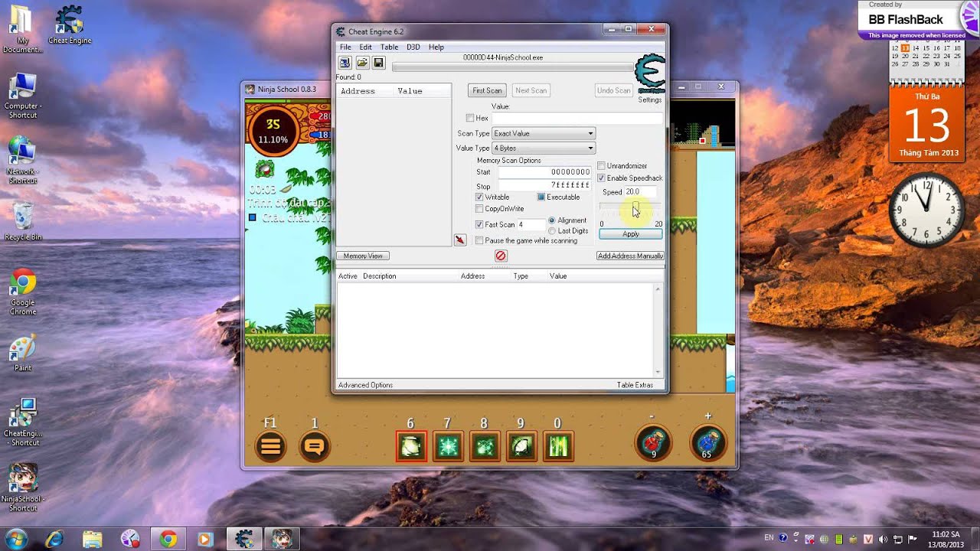Open the File menu

pos(345,47)
